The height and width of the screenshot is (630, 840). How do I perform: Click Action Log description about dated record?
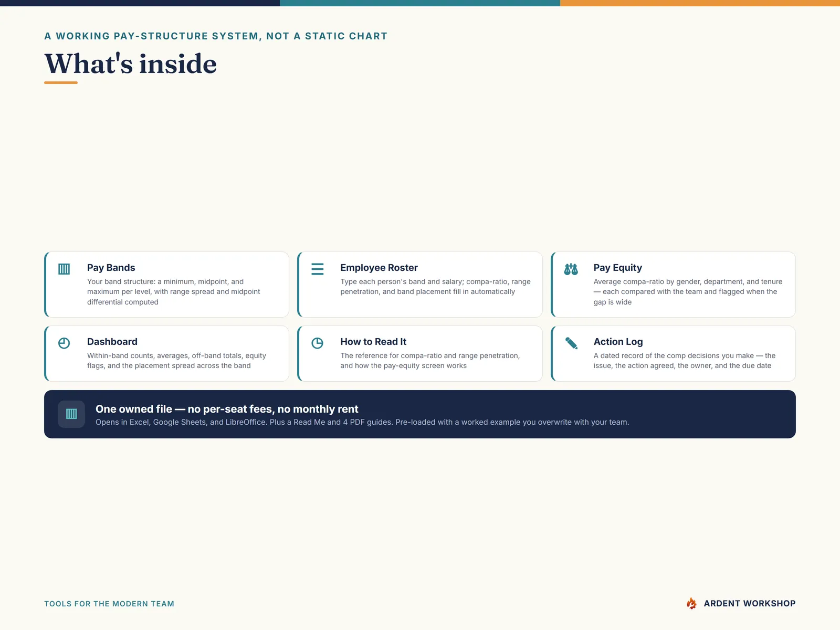685,361
